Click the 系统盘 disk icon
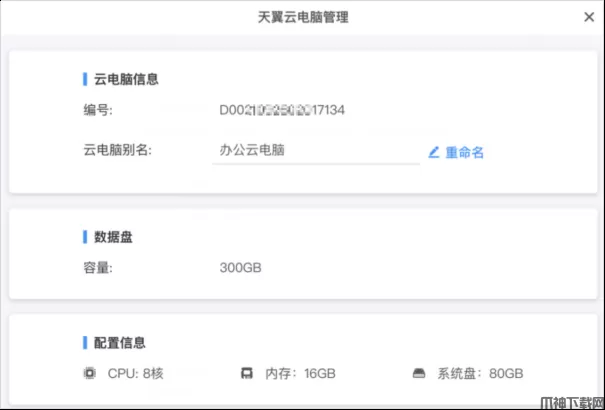 419,373
